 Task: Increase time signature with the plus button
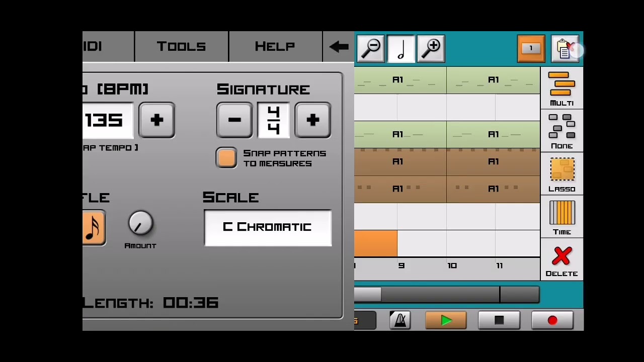coord(312,120)
